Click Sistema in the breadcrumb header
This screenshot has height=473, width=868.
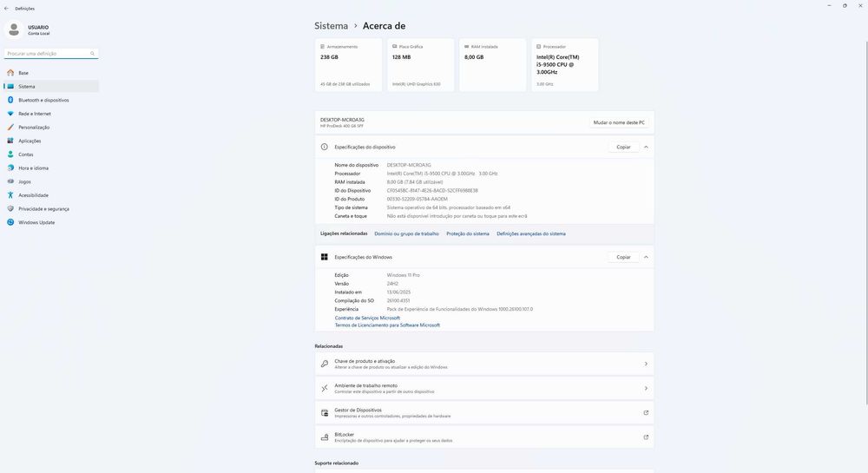331,26
